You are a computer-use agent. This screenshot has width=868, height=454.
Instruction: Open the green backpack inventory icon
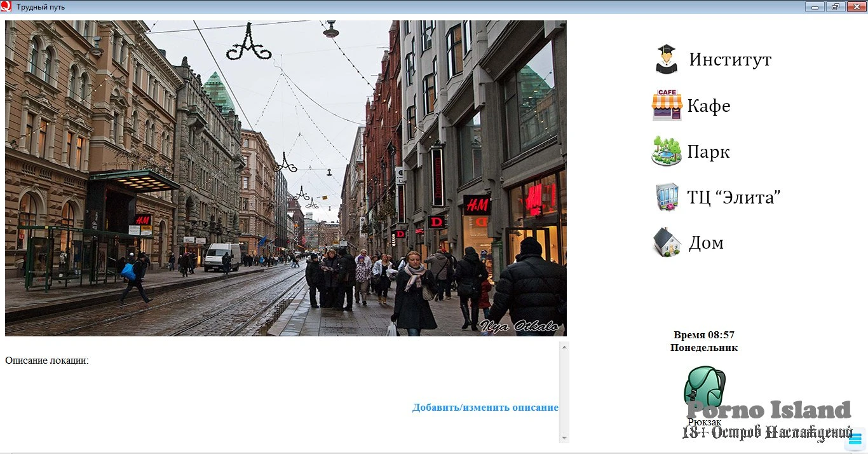[x=704, y=389]
